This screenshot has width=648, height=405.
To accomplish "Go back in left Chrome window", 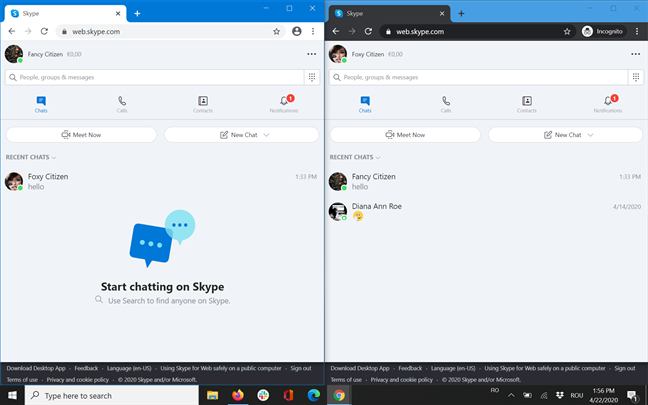I will point(12,31).
